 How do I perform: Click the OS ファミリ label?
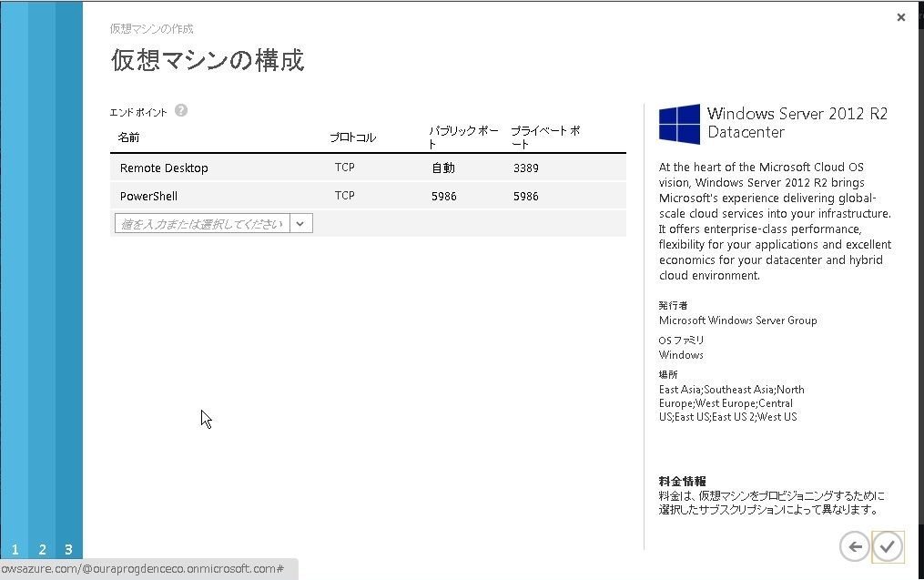681,341
